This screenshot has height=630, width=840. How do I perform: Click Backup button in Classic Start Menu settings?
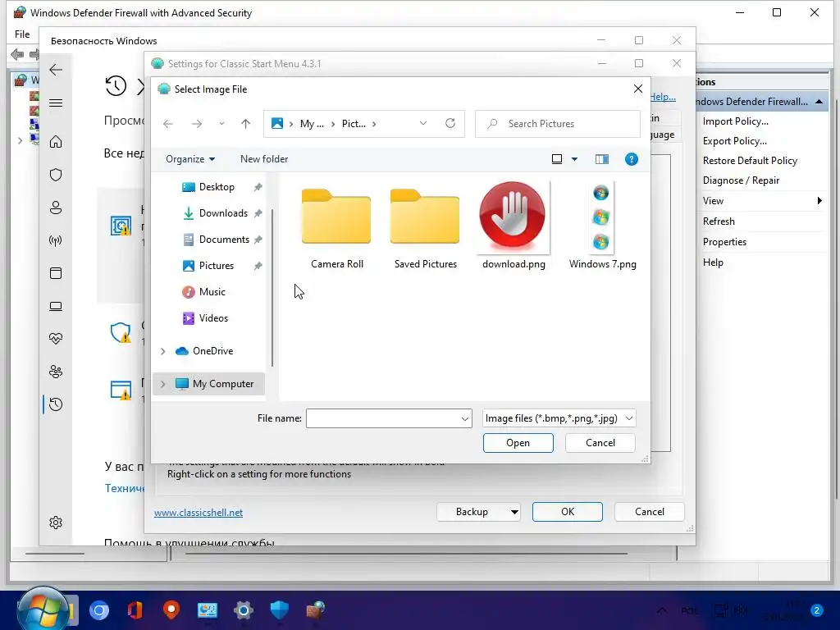[472, 512]
